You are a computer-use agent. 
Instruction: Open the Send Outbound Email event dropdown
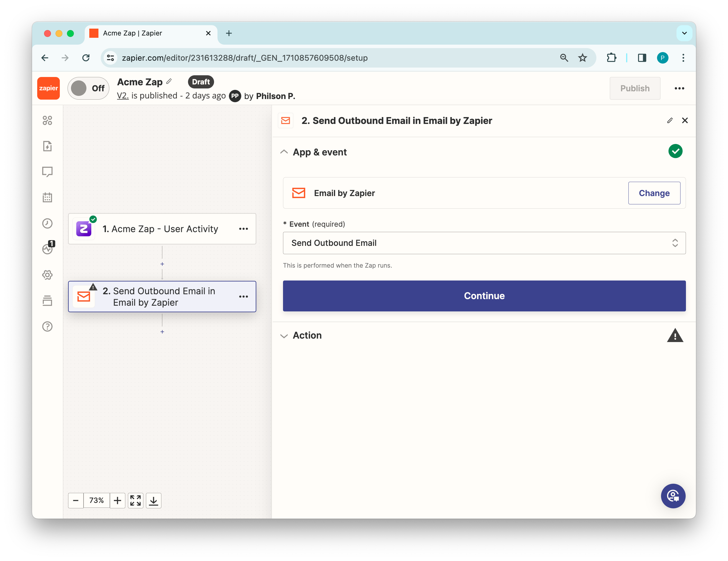click(x=484, y=243)
